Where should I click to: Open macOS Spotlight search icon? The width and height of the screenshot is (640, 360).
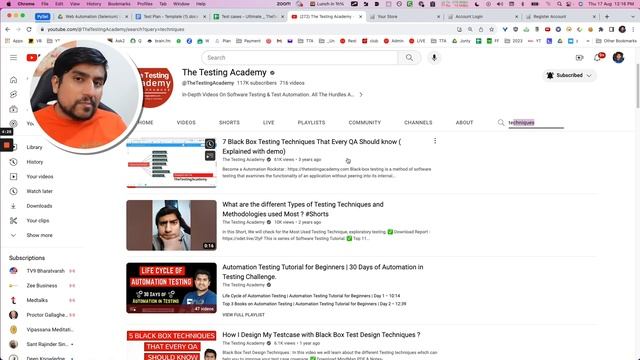coord(560,4)
